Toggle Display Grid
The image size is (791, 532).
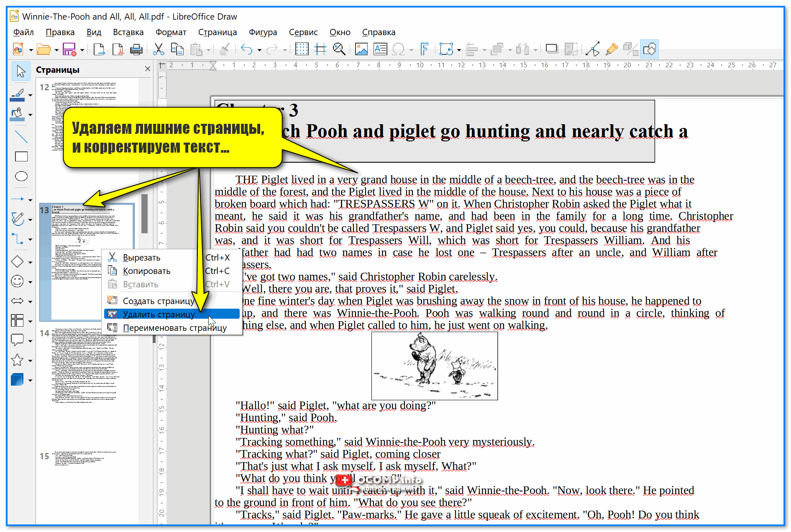coord(302,49)
